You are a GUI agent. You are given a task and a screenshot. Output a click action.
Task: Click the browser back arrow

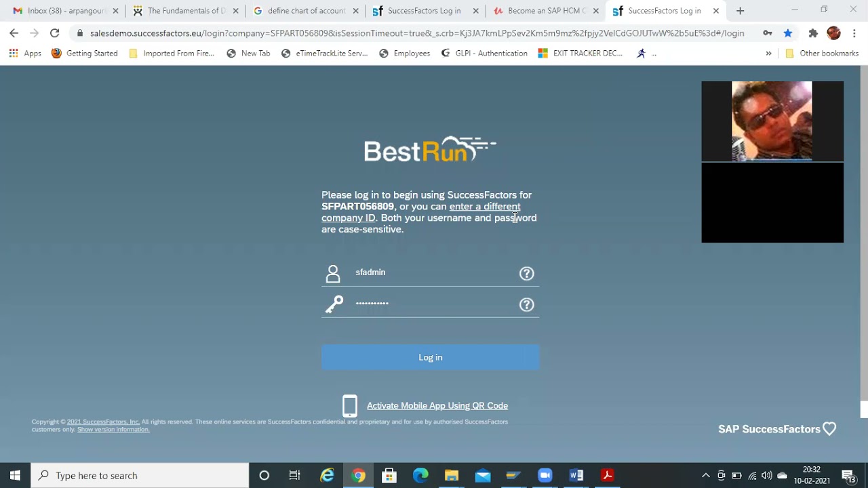(x=14, y=33)
